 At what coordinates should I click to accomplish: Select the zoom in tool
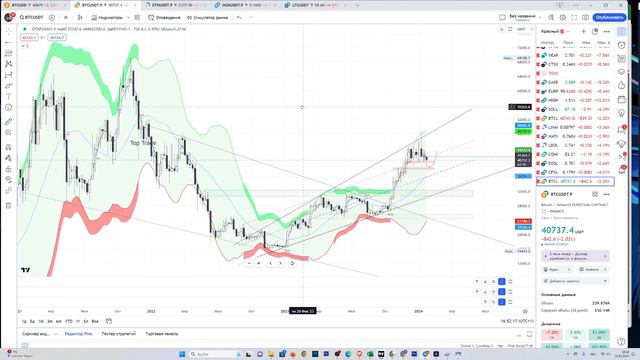[9, 133]
